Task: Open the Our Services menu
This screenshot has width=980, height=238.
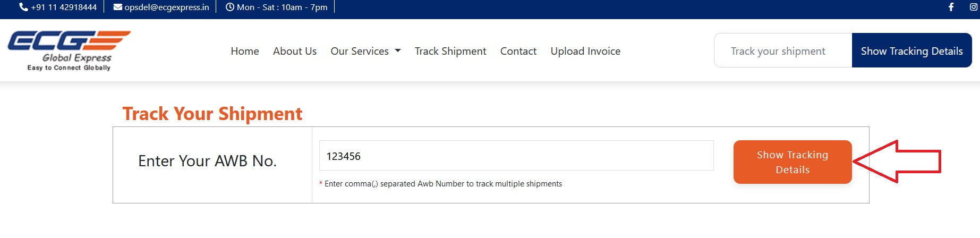Action: (x=360, y=51)
